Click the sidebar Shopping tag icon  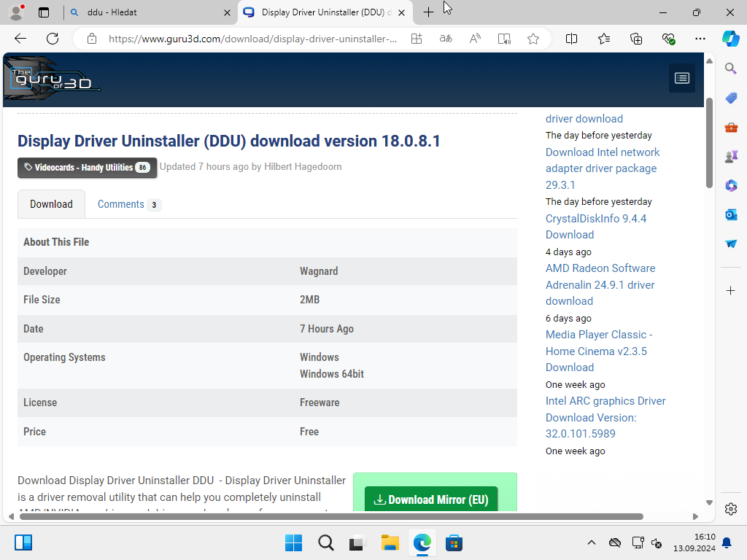pos(730,98)
